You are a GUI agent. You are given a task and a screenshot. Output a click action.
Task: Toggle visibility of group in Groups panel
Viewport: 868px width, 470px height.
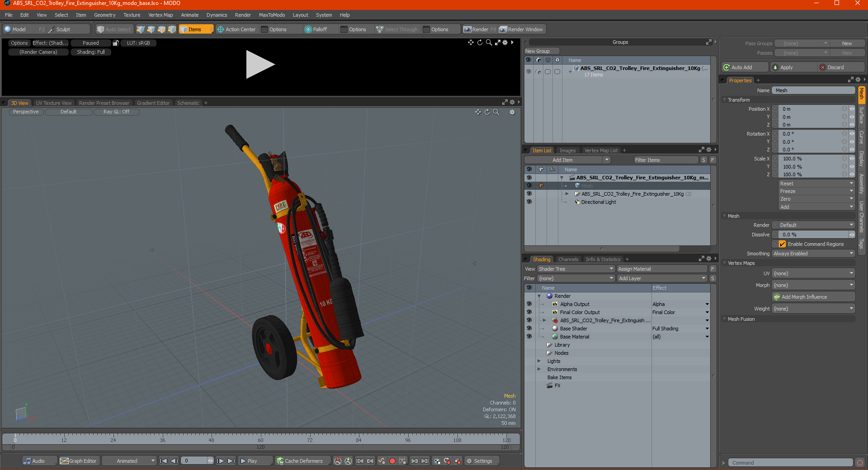click(x=528, y=71)
